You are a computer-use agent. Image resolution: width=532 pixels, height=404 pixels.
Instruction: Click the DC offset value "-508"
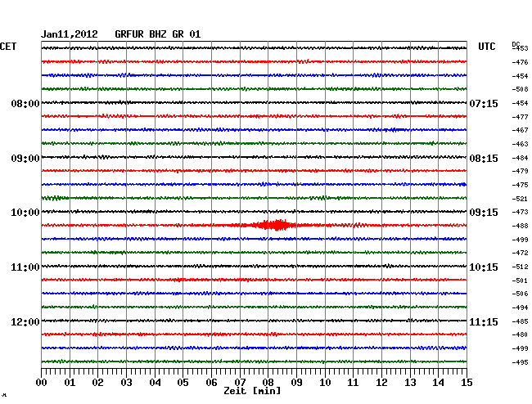tap(520, 89)
